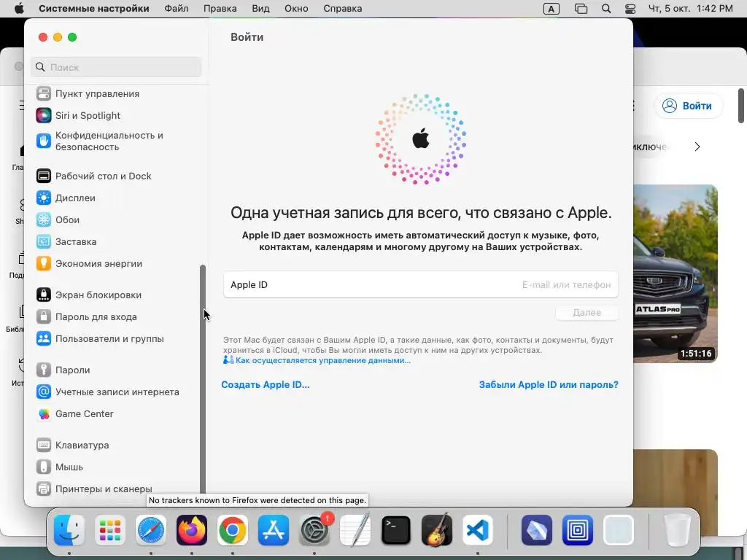Launch Safari from the Dock
Screen dimensions: 747x560
point(151,530)
